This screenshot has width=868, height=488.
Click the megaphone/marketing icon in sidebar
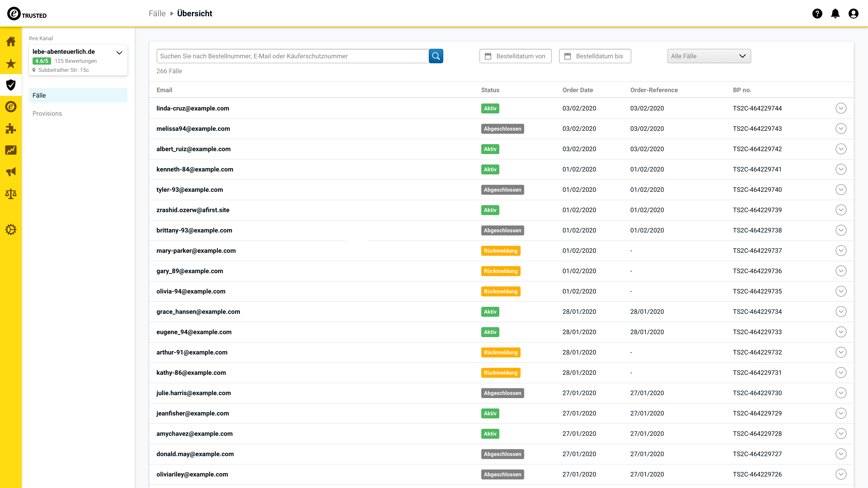(x=11, y=172)
